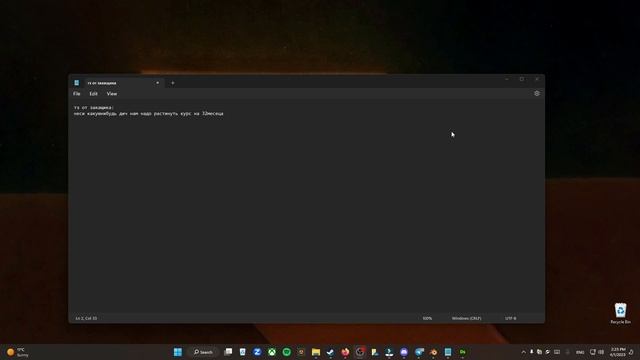Open volume control tray icon

601,352
